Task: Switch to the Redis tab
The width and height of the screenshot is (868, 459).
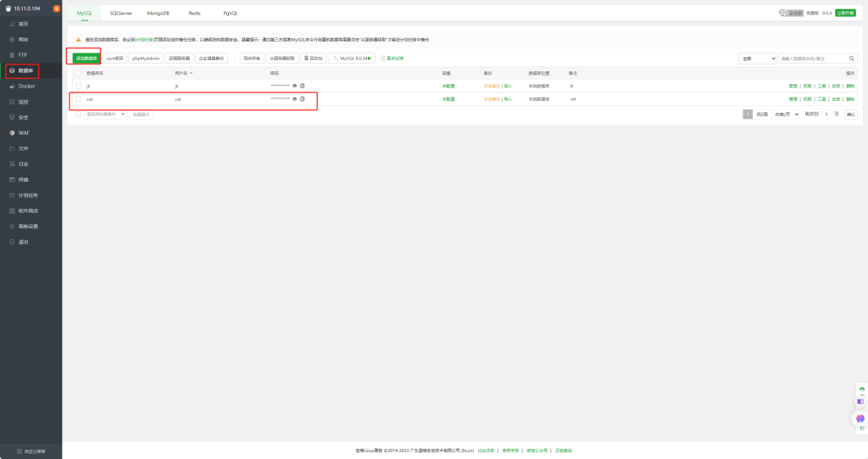Action: tap(194, 13)
